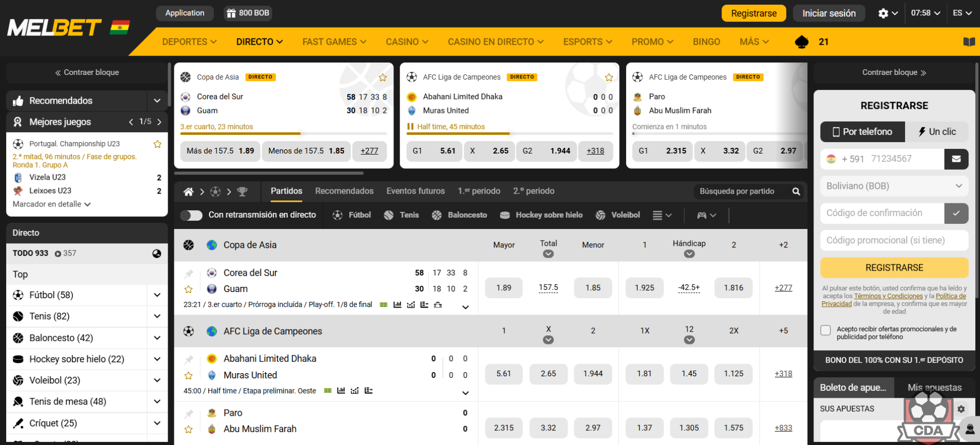Open the gamepad esports filter icon

(706, 215)
